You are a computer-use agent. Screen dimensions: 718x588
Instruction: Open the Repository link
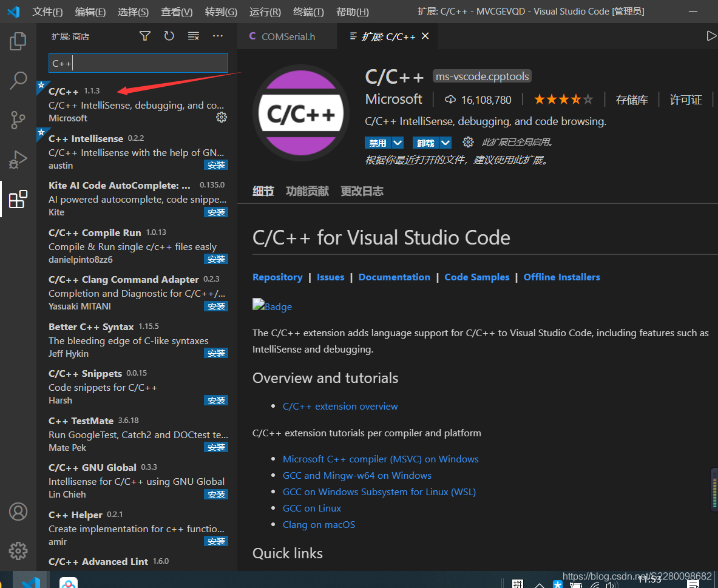(277, 277)
